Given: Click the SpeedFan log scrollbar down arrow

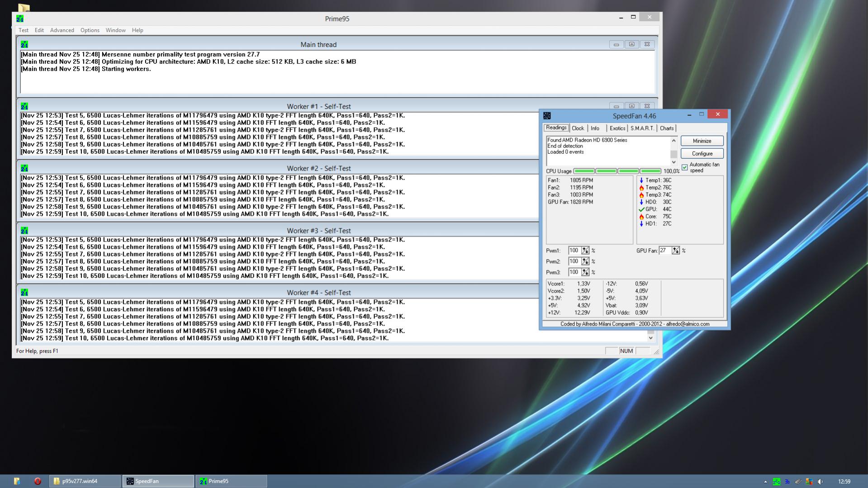Looking at the screenshot, I should pos(674,162).
